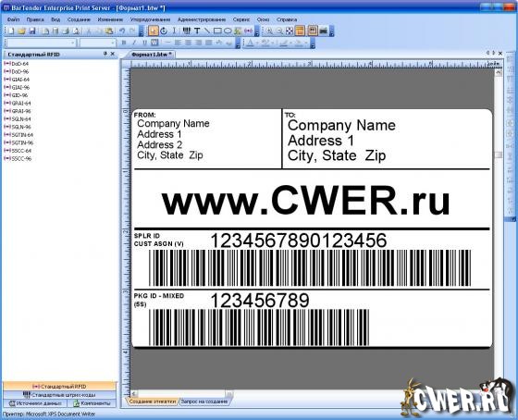Image resolution: width=518 pixels, height=420 pixels.
Task: Toggle bold text formatting
Action: click(124, 43)
